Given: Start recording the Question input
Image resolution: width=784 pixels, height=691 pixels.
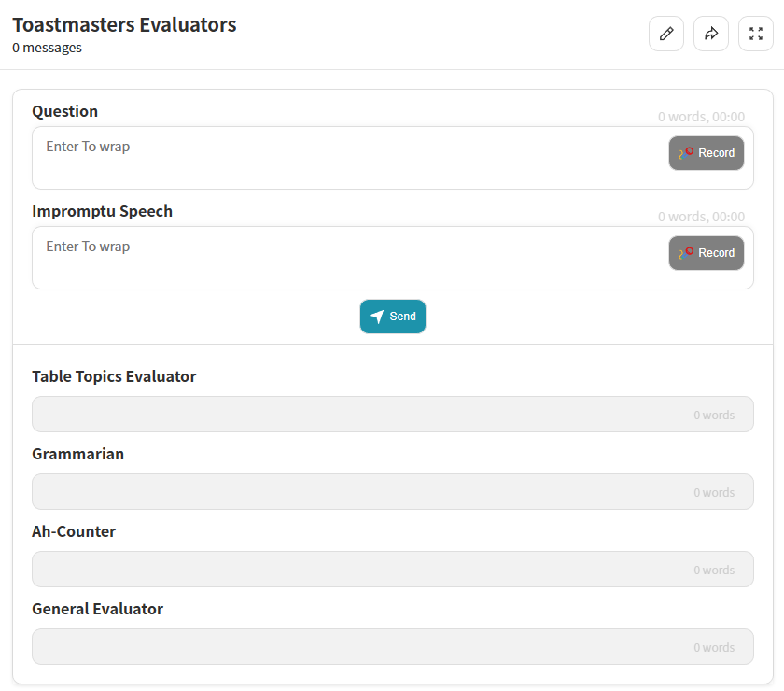Looking at the screenshot, I should pyautogui.click(x=706, y=153).
